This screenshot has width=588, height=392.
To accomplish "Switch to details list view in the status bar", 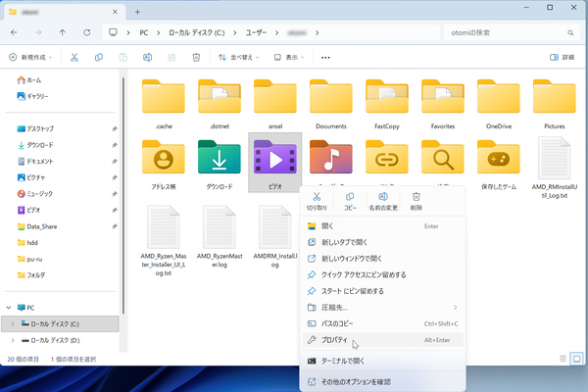I will (563, 359).
